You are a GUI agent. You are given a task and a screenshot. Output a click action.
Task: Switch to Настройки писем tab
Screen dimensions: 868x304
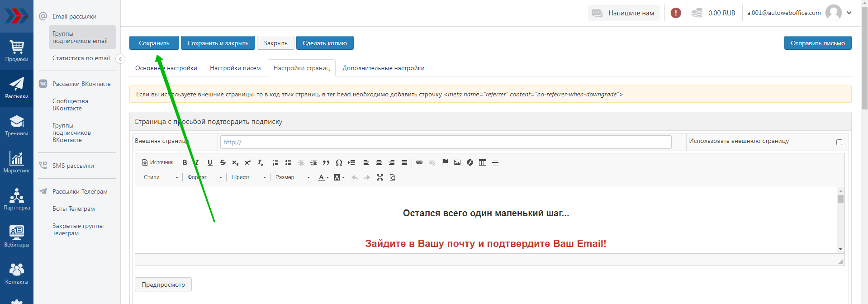tap(235, 68)
